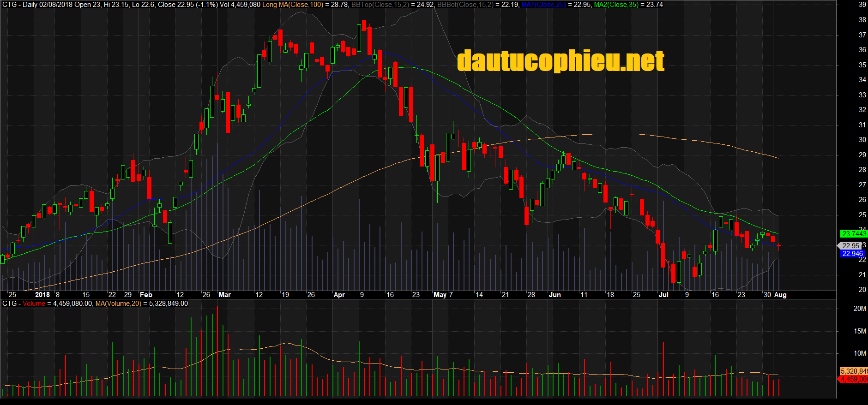Viewport: 868px width, 405px height.
Task: Select the BBBot(Close,15,2) indicator label
Action: click(465, 5)
